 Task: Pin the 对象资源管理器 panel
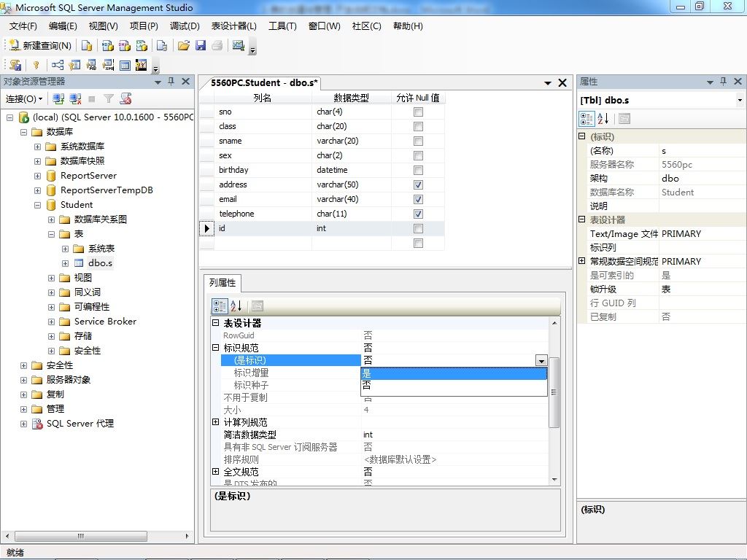171,82
